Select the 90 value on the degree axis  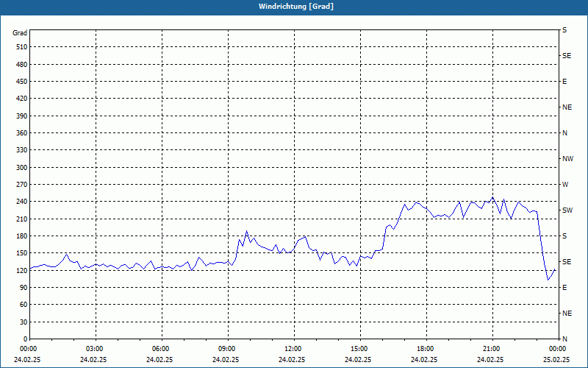[x=24, y=288]
